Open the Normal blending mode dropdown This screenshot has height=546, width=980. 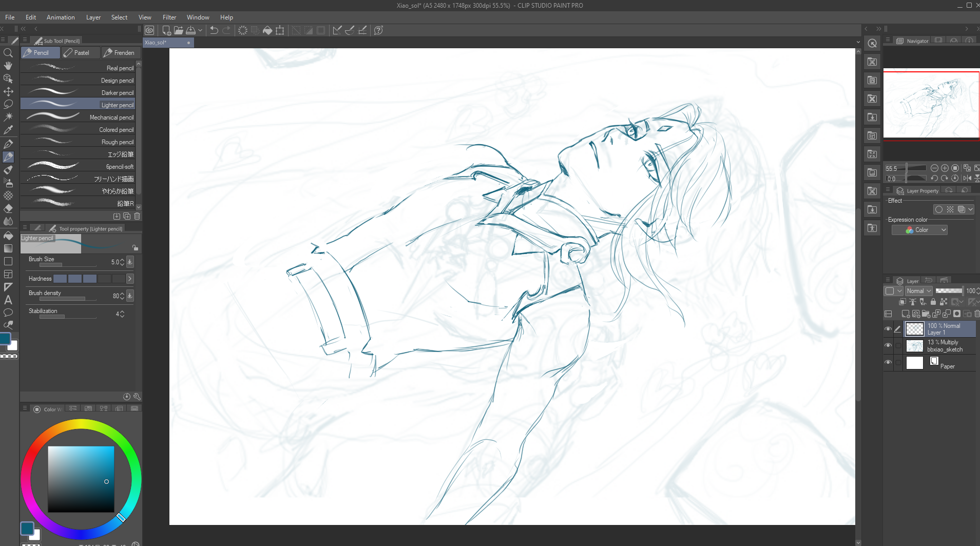pos(918,291)
